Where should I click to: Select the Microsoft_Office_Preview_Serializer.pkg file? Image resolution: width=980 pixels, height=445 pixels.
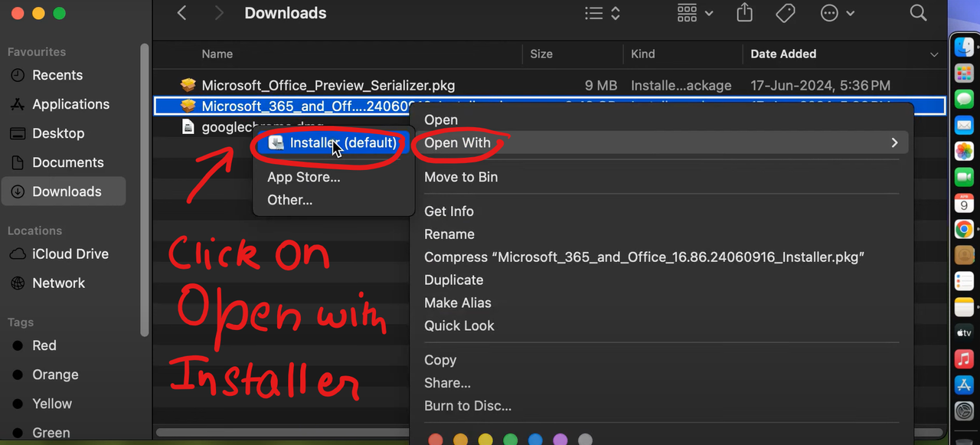328,85
